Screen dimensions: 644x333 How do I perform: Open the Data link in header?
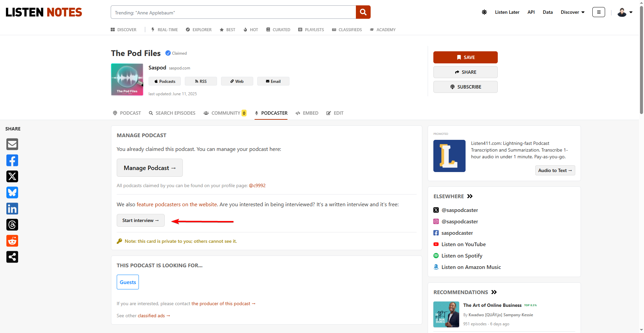(x=548, y=12)
